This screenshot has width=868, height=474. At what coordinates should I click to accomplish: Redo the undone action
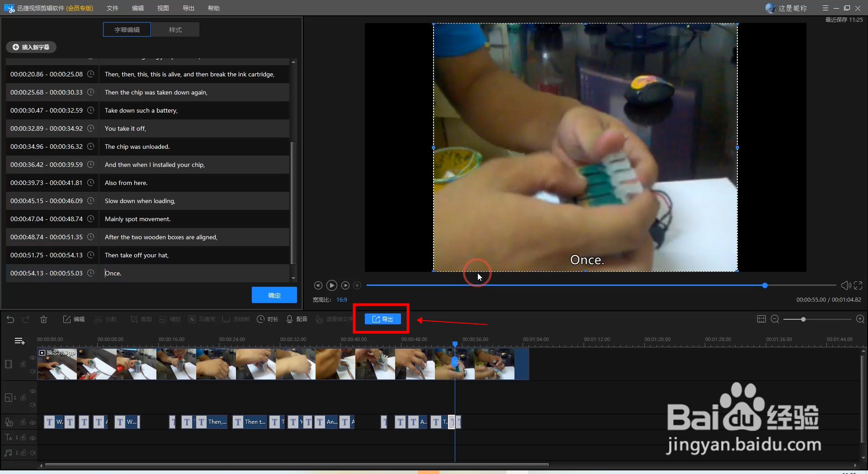tap(26, 319)
